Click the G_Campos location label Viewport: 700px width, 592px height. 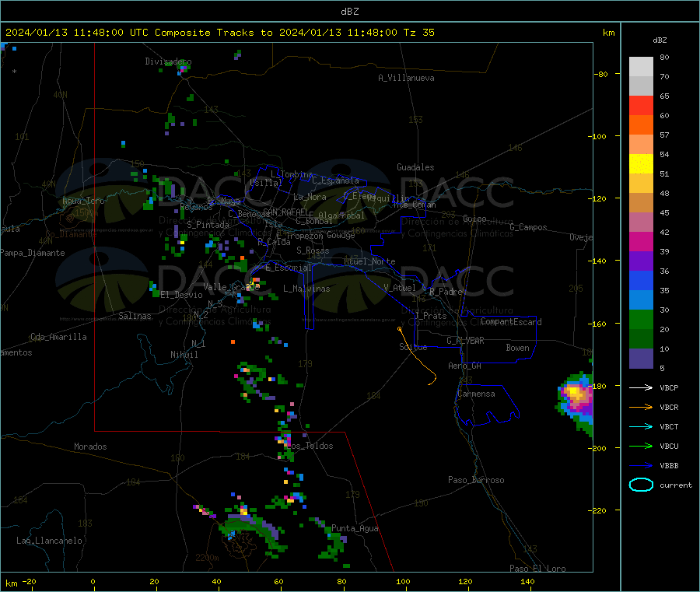(529, 227)
